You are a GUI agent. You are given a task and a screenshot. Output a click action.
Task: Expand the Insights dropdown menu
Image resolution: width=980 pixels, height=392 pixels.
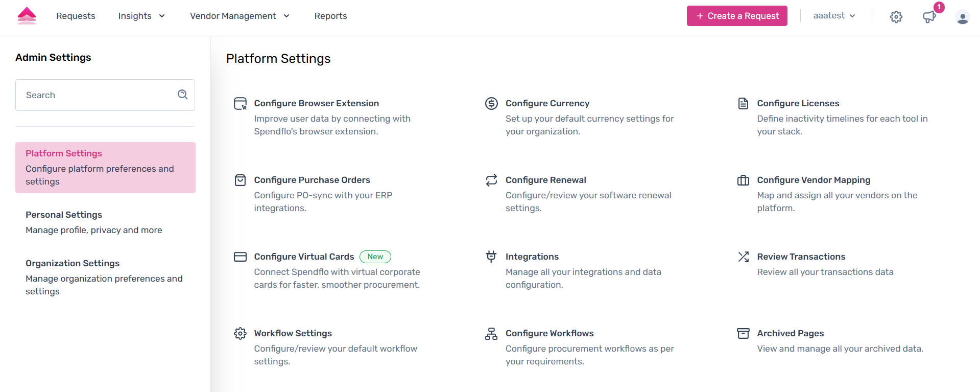pos(141,16)
